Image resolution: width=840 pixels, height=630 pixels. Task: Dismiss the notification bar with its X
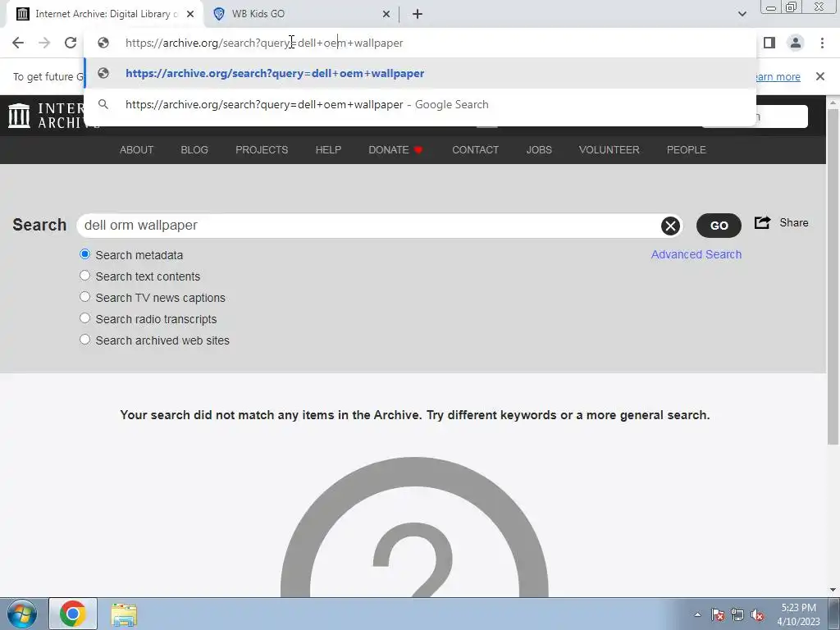[x=820, y=76]
